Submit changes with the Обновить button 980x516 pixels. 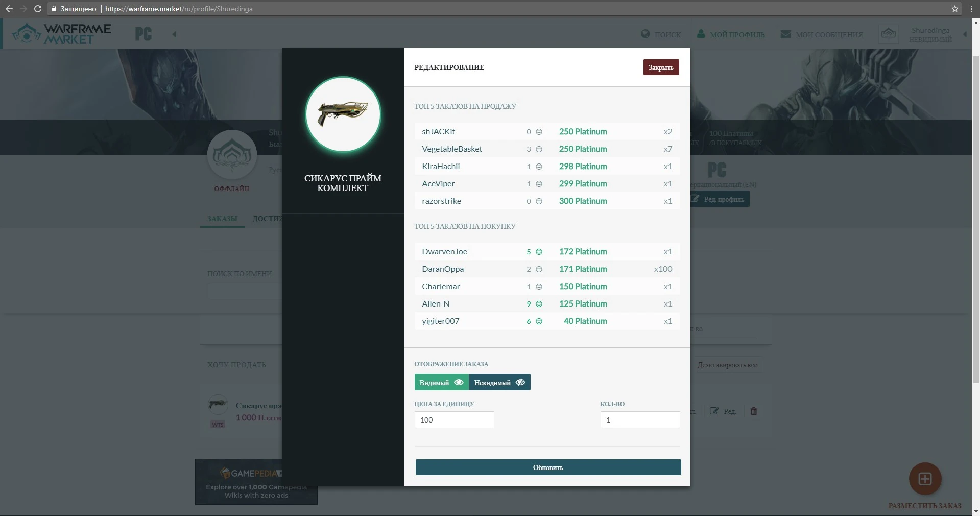click(548, 467)
